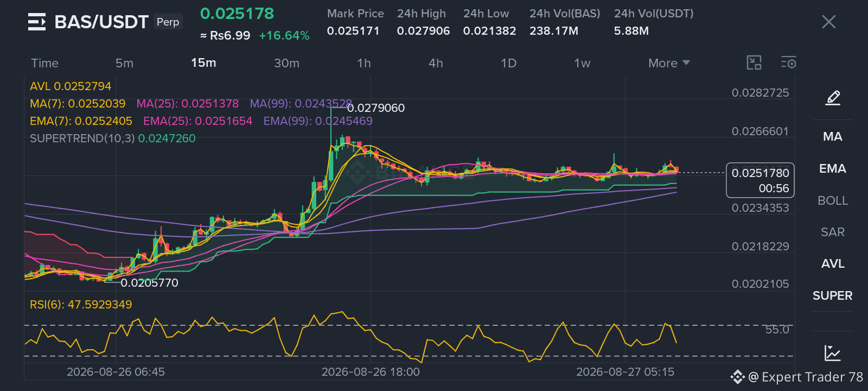Open chart indicator settings icon
The image size is (868, 391).
pyautogui.click(x=788, y=63)
